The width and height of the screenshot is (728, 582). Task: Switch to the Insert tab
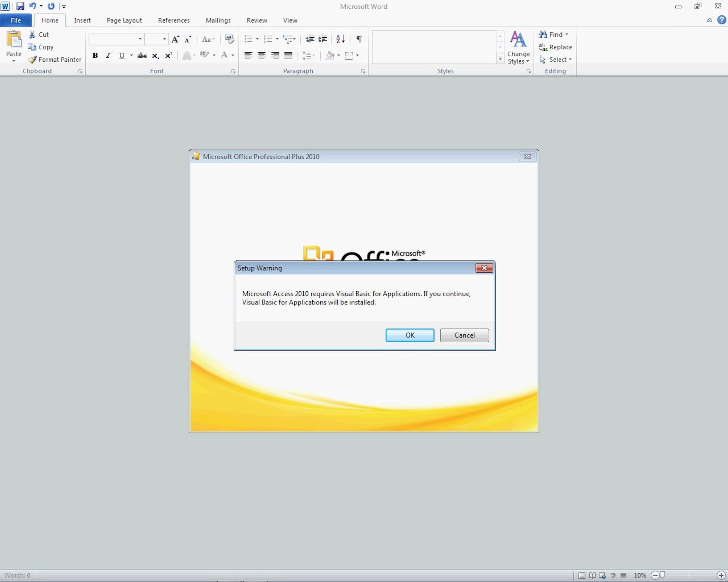pos(82,20)
